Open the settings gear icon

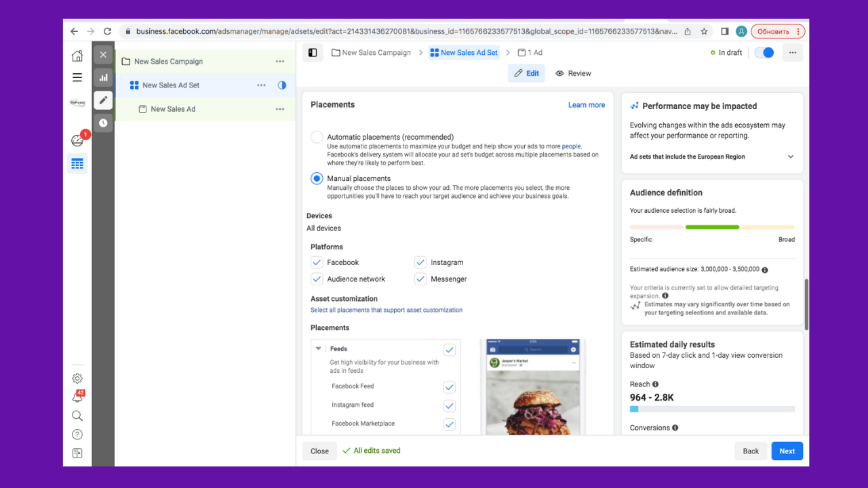tap(77, 379)
